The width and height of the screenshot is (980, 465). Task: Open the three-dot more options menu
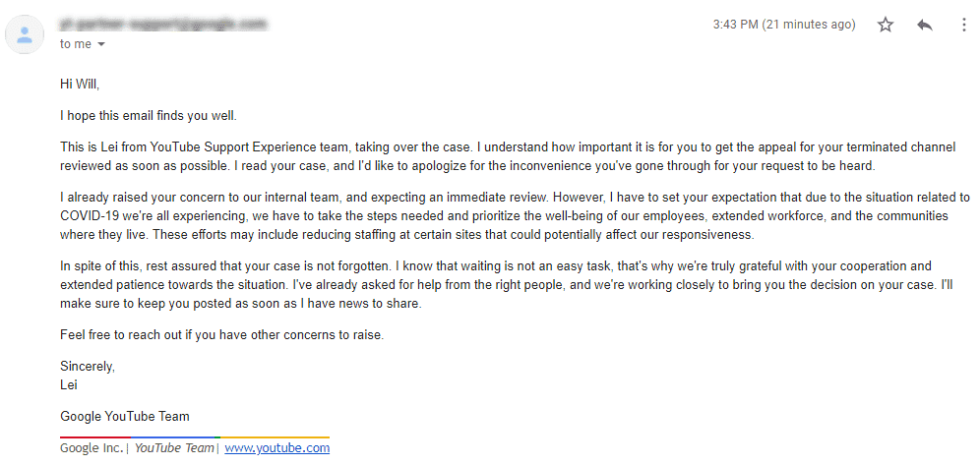pyautogui.click(x=963, y=25)
